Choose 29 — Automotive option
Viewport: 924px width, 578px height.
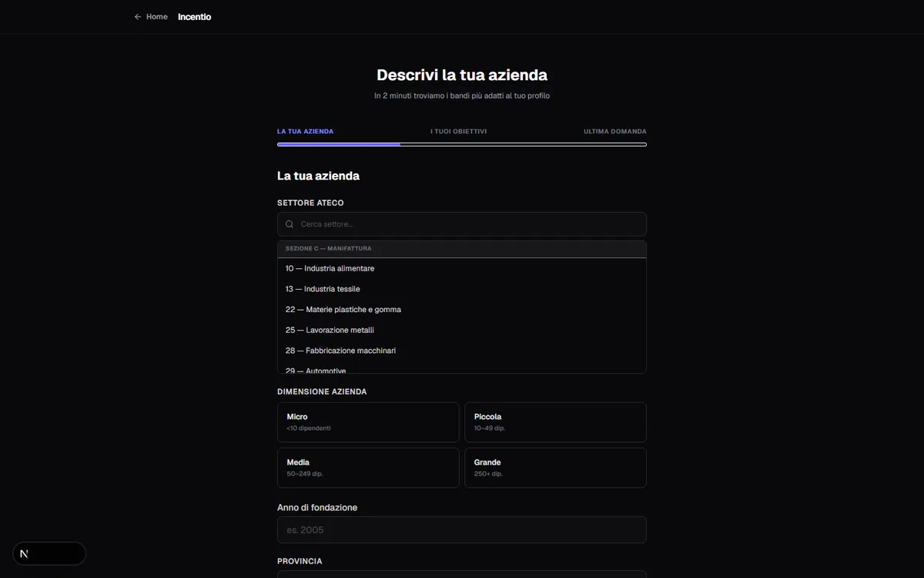[x=462, y=368]
